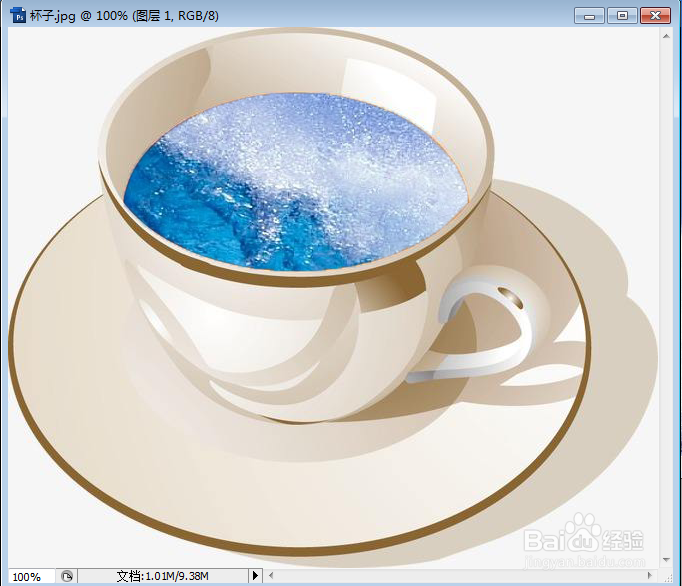Click the horizontal scrollbar left arrow
682x586 pixels.
(x=271, y=576)
